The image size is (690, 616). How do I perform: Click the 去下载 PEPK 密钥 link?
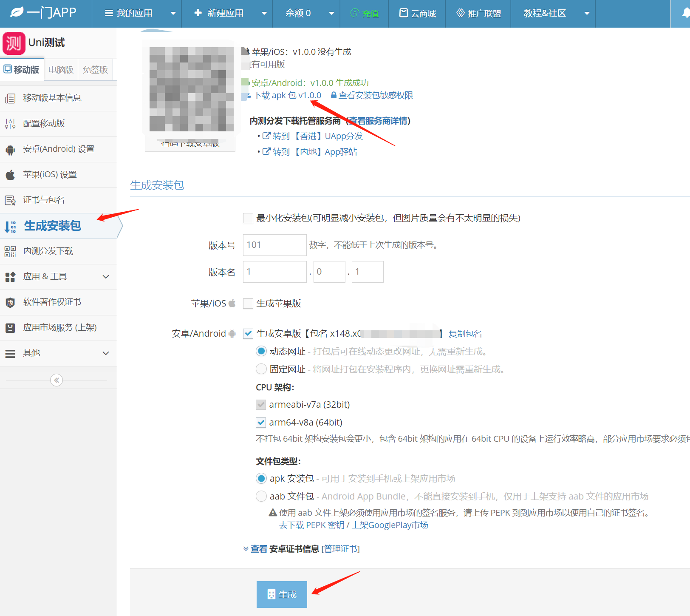(311, 525)
